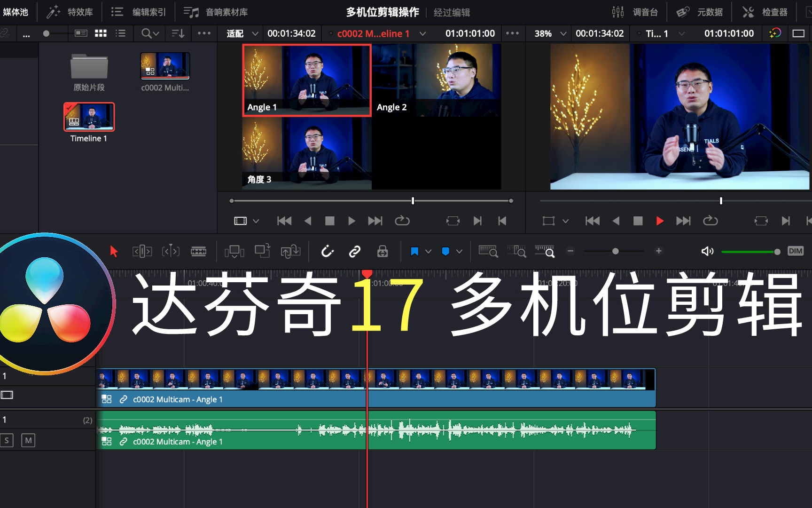This screenshot has height=508, width=812.
Task: Click the replace clip icon
Action: pos(290,252)
